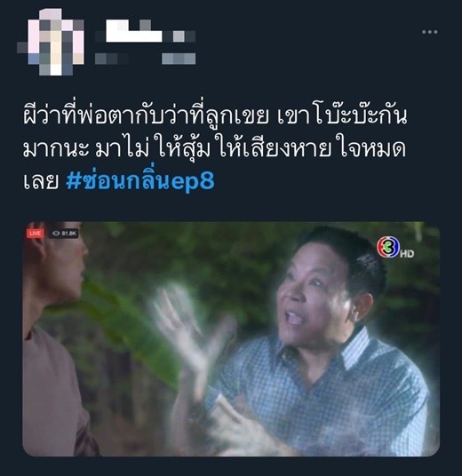This screenshot has width=462, height=476.
Task: Click the Channel 3 circular logo
Action: click(387, 247)
